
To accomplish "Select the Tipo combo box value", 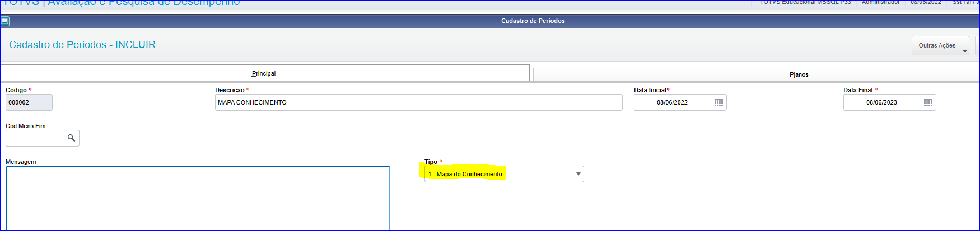I will click(498, 174).
